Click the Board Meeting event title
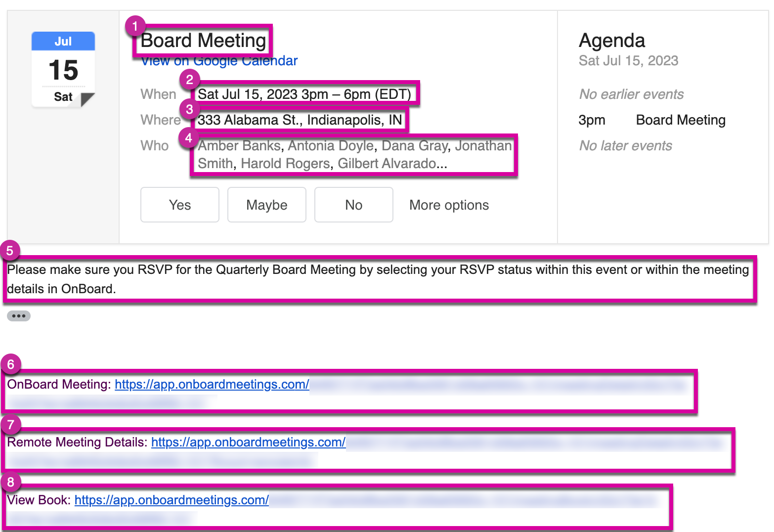The width and height of the screenshot is (774, 532). (203, 41)
